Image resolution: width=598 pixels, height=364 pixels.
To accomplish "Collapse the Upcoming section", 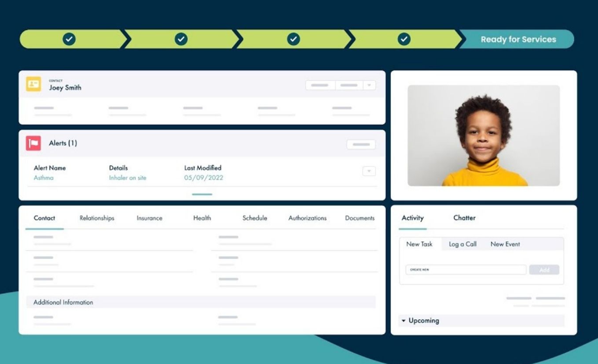I will [x=403, y=321].
